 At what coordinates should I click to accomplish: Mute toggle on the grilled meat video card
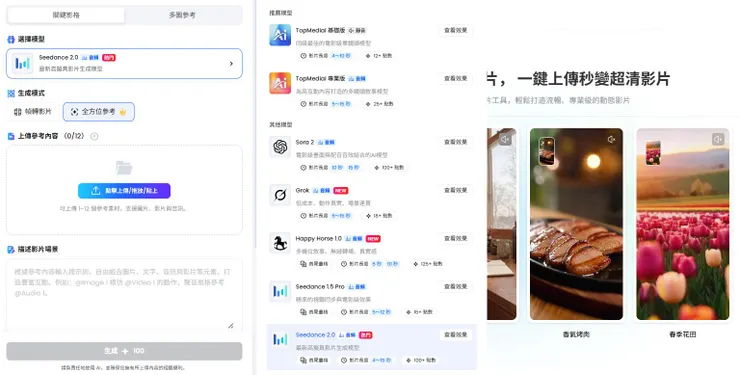612,140
